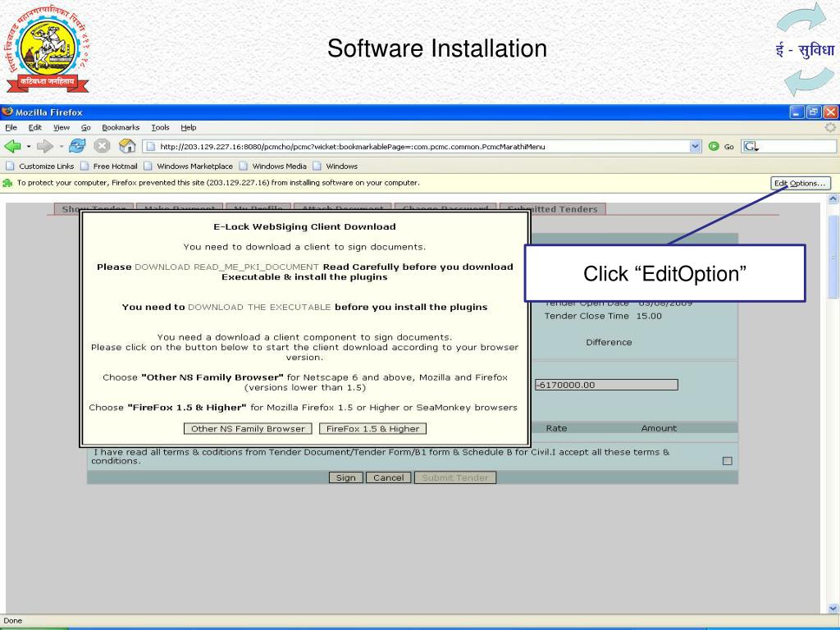840x630 pixels.
Task: Click the Cancel button below terms
Action: click(388, 477)
